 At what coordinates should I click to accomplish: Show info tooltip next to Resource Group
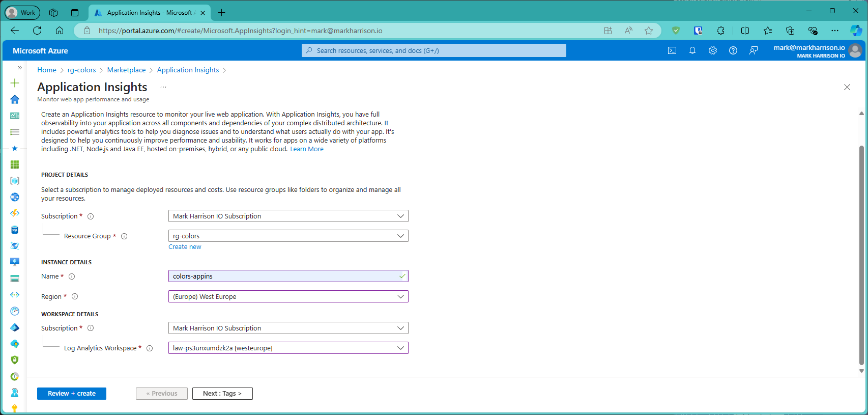pyautogui.click(x=124, y=236)
